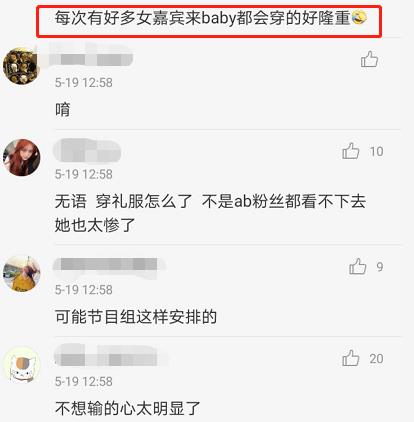Image resolution: width=414 pixels, height=422 pixels.
Task: Tap blurred username beside cat avatar
Action: pyautogui.click(x=110, y=357)
